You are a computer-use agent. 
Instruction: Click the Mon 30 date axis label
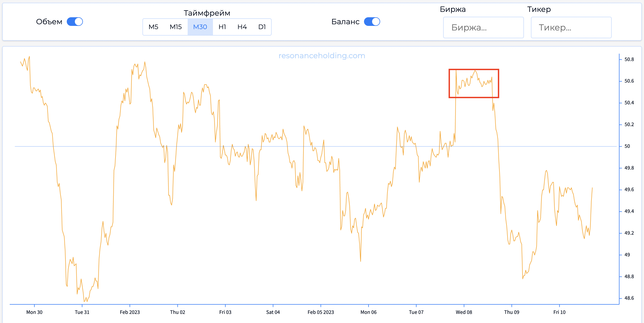point(34,312)
